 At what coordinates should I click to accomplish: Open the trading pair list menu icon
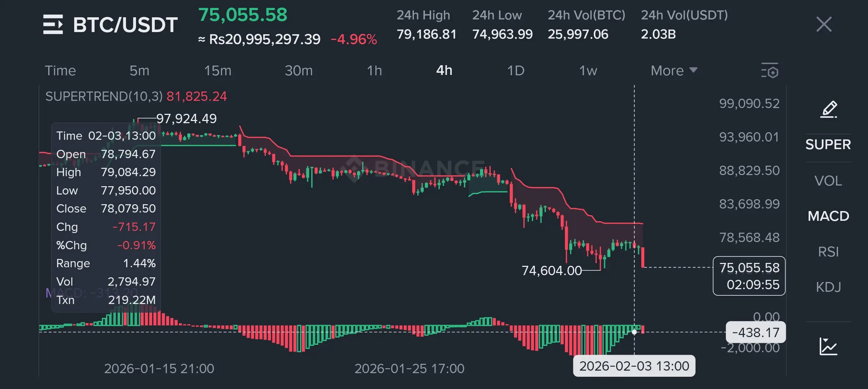coord(53,24)
